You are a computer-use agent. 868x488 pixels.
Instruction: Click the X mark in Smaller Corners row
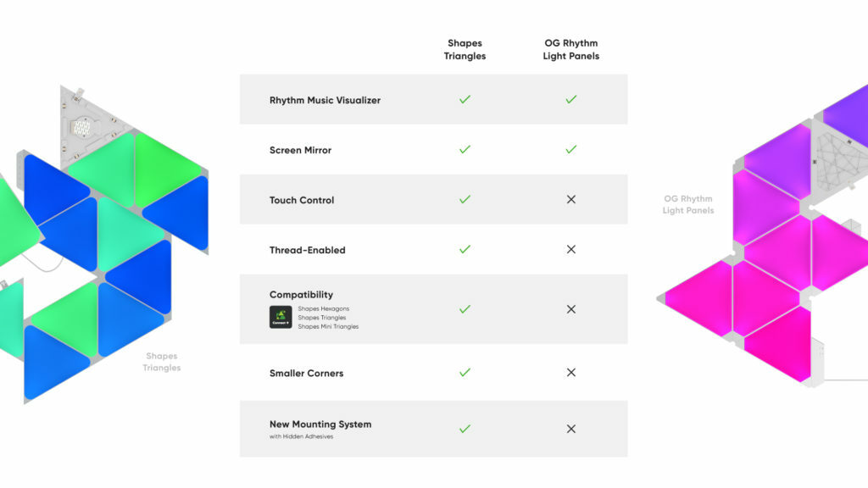pos(570,373)
